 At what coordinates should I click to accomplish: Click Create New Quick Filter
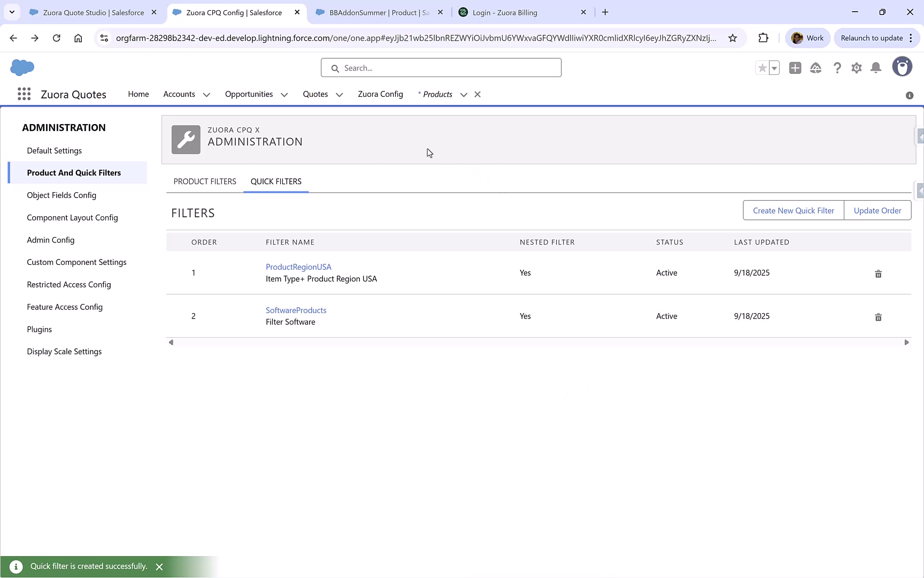793,210
